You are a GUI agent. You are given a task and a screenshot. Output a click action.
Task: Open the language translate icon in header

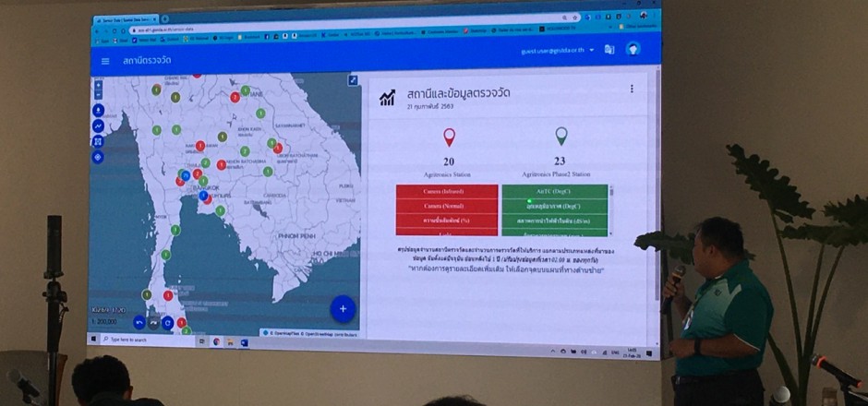609,50
